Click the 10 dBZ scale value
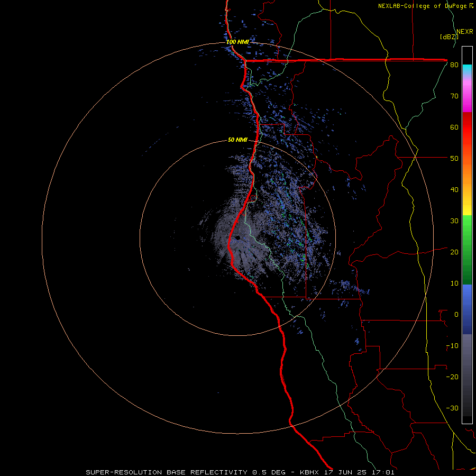The height and width of the screenshot is (476, 476). [x=454, y=283]
